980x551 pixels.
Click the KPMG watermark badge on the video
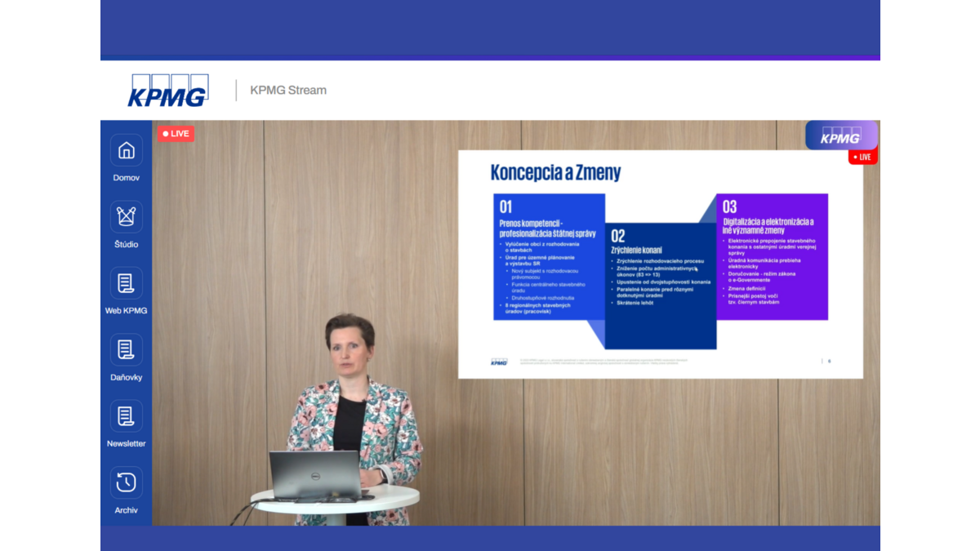click(840, 136)
